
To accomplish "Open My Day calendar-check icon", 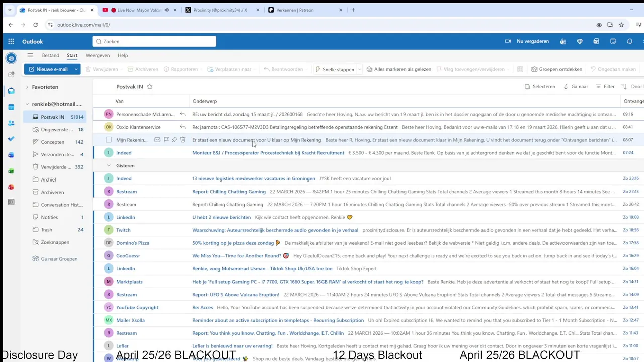I will pos(613,41).
